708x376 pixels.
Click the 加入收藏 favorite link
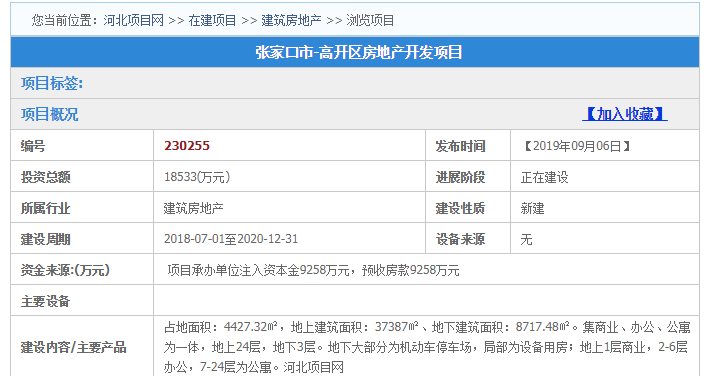point(624,114)
